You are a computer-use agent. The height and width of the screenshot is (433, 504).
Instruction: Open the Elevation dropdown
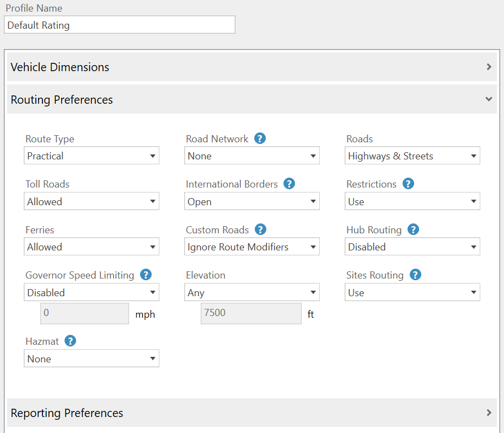tap(252, 292)
